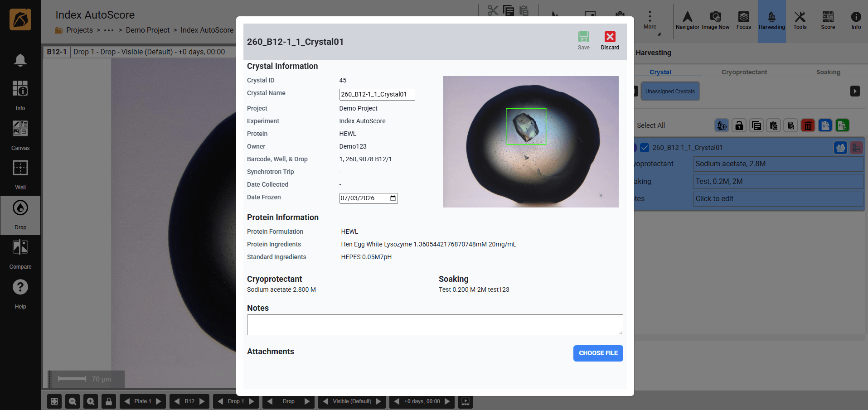Delete selected crystals with red trash
The image size is (868, 410).
pyautogui.click(x=808, y=125)
